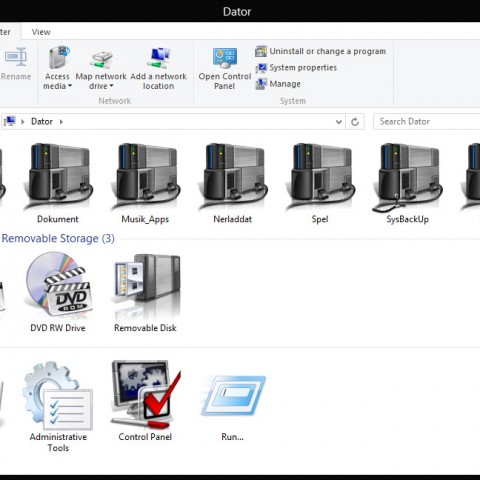Click the Nerladdat label text

tap(233, 219)
